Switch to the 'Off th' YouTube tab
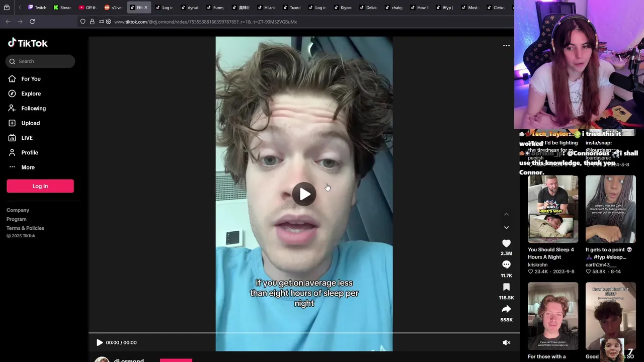The image size is (644, 362). click(88, 8)
